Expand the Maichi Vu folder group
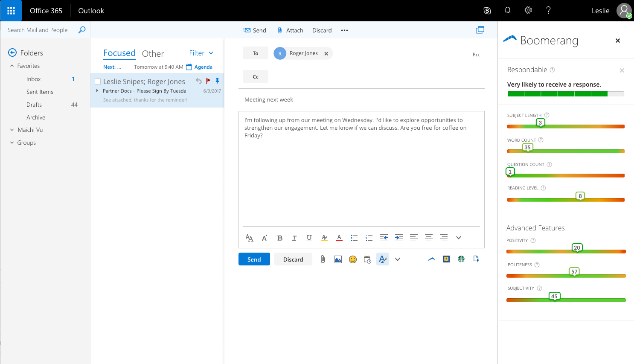This screenshot has width=634, height=364. tap(12, 130)
